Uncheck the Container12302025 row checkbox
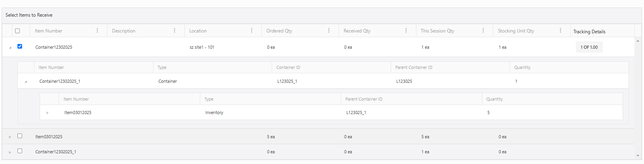This screenshot has height=164, width=644. pos(20,46)
